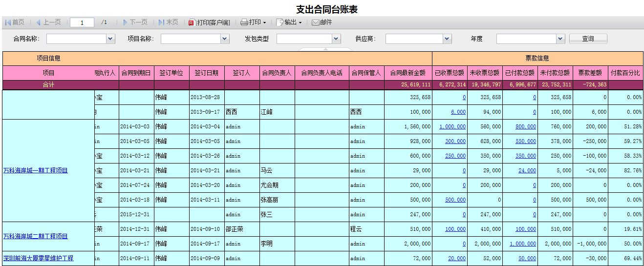The image size is (644, 266).
Task: Open the 800,000 paid amount link
Action: click(526, 127)
